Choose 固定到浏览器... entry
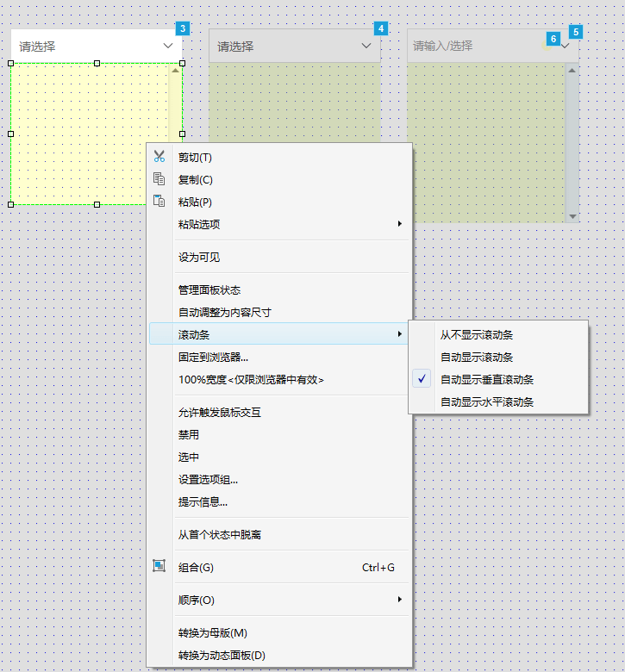Image resolution: width=625 pixels, height=672 pixels. [279, 357]
